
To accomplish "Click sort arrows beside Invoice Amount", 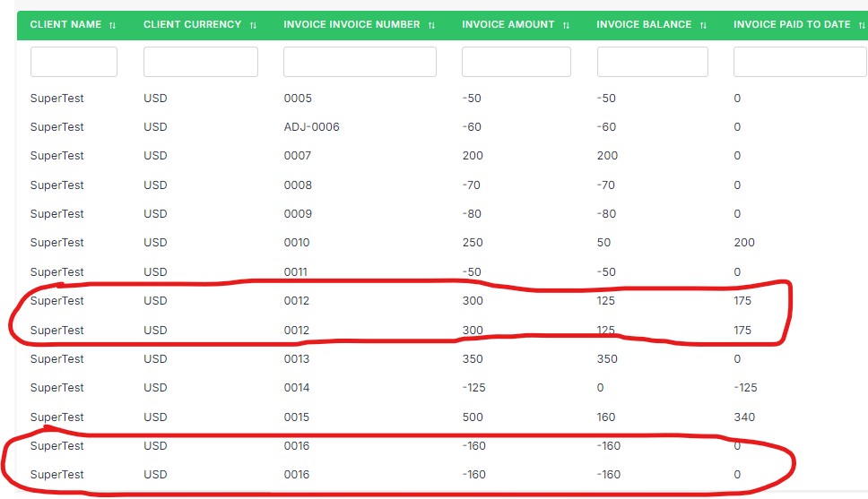I will pos(566,25).
